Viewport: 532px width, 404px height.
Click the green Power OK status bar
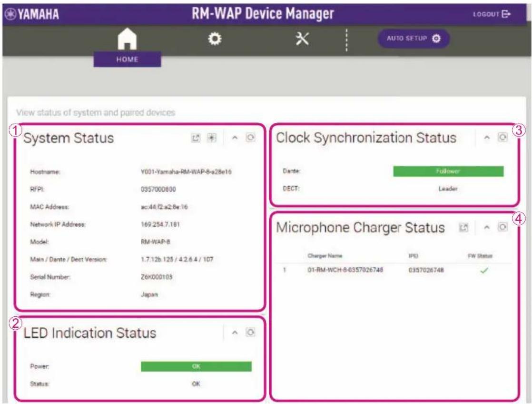196,366
